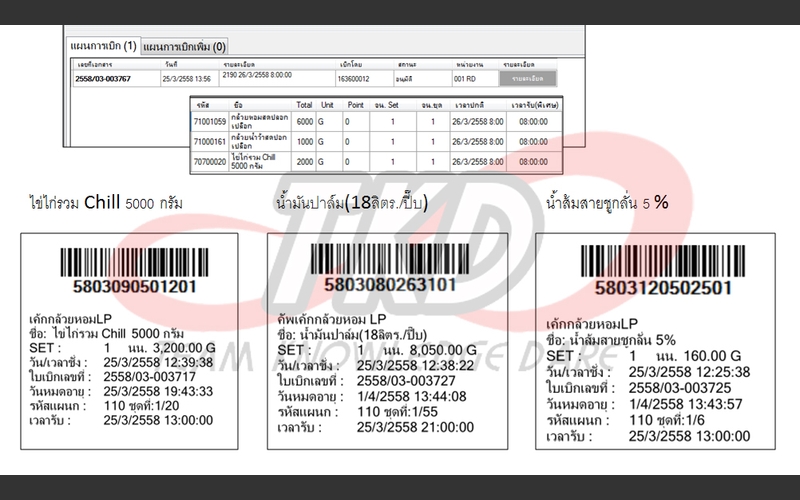Click the สถานะ column header
Image resolution: width=800 pixels, height=500 pixels.
[407, 65]
